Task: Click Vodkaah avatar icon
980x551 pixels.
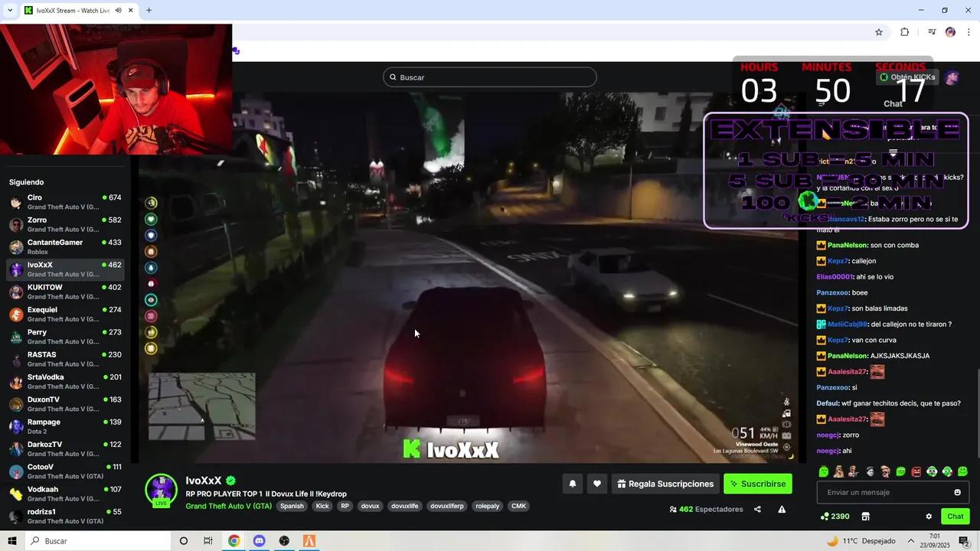Action: coord(16,494)
